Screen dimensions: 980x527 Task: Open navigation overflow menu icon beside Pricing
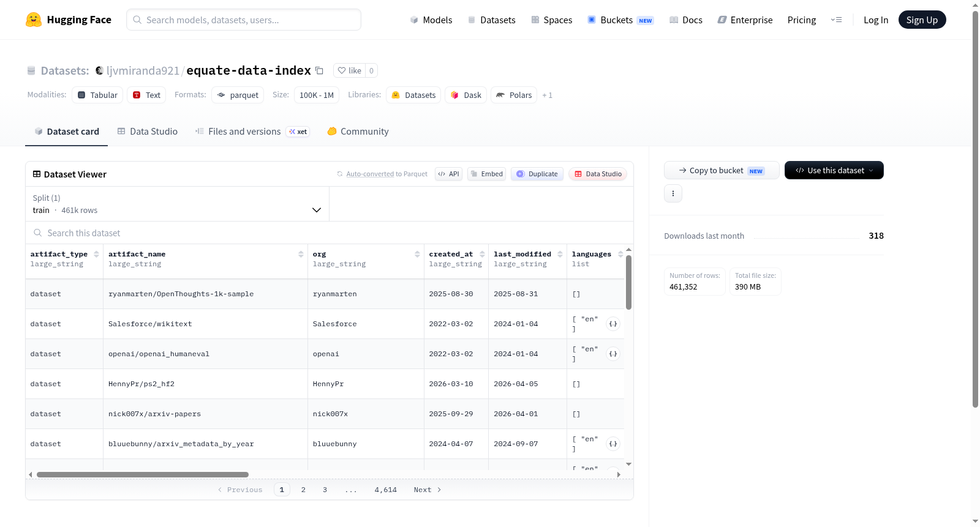tap(836, 20)
